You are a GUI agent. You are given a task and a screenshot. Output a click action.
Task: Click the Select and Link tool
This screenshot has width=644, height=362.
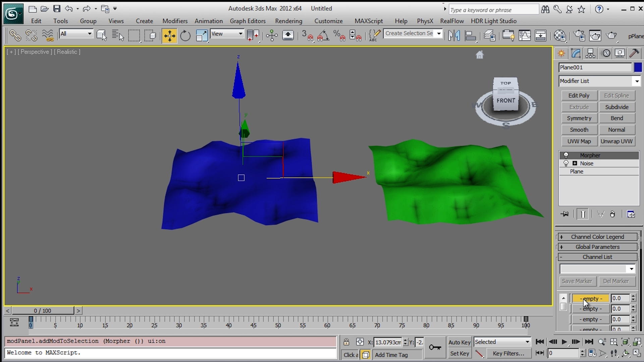pyautogui.click(x=15, y=36)
